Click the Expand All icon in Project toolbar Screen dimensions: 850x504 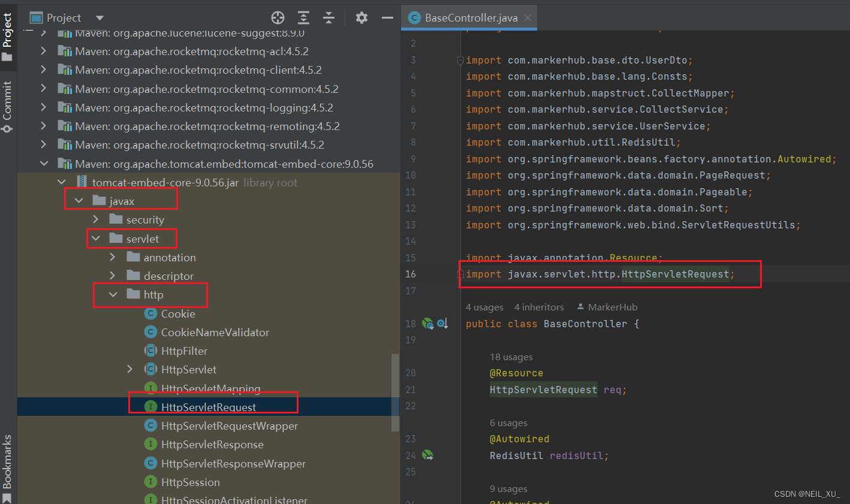click(304, 17)
